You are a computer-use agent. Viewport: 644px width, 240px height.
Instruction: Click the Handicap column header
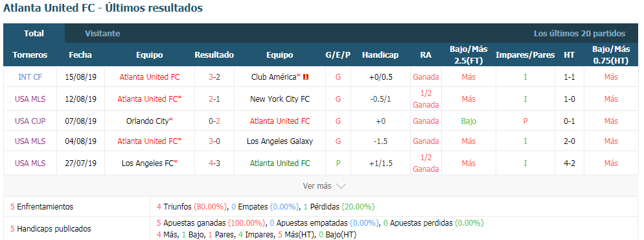click(380, 55)
